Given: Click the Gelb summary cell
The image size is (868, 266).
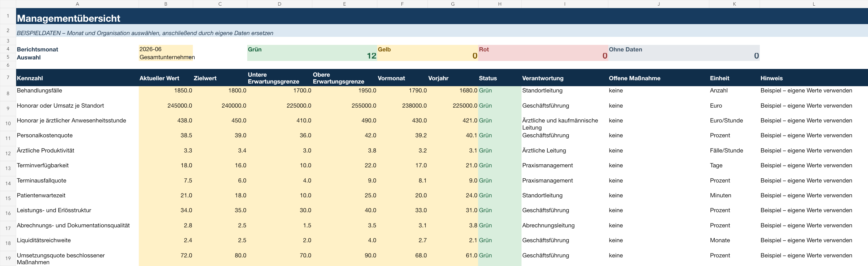Looking at the screenshot, I should (427, 53).
